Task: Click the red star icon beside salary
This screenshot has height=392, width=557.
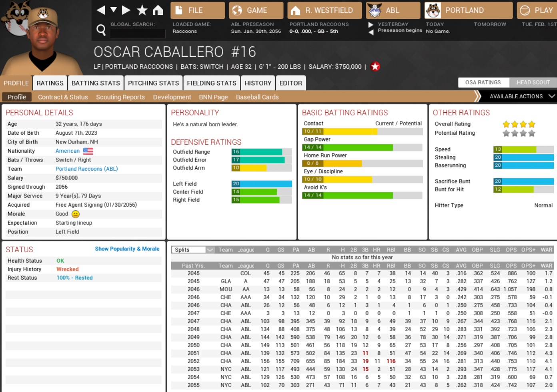Action: coord(375,67)
